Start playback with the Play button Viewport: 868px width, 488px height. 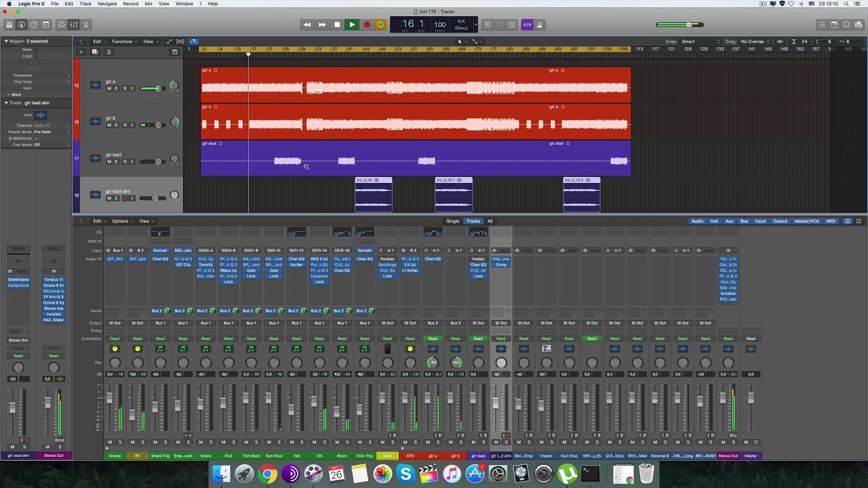click(352, 25)
